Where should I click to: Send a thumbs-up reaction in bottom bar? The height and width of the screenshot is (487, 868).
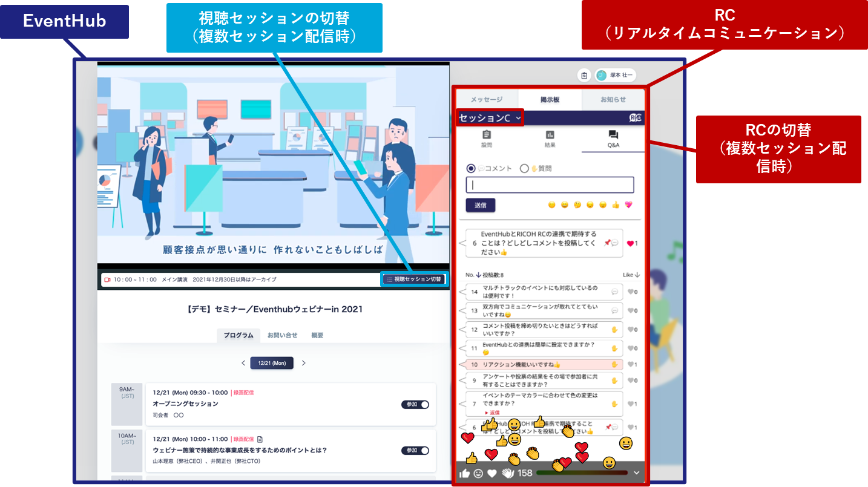point(465,473)
